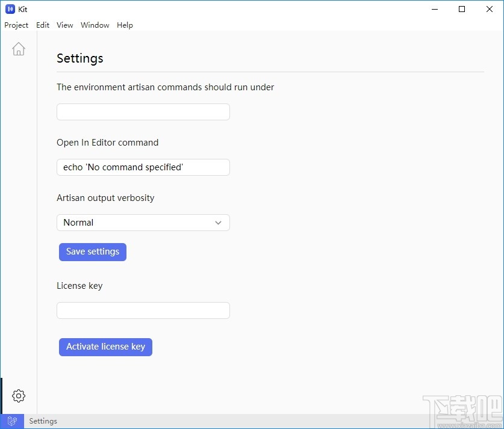Open the Window menu
504x429 pixels.
(95, 25)
